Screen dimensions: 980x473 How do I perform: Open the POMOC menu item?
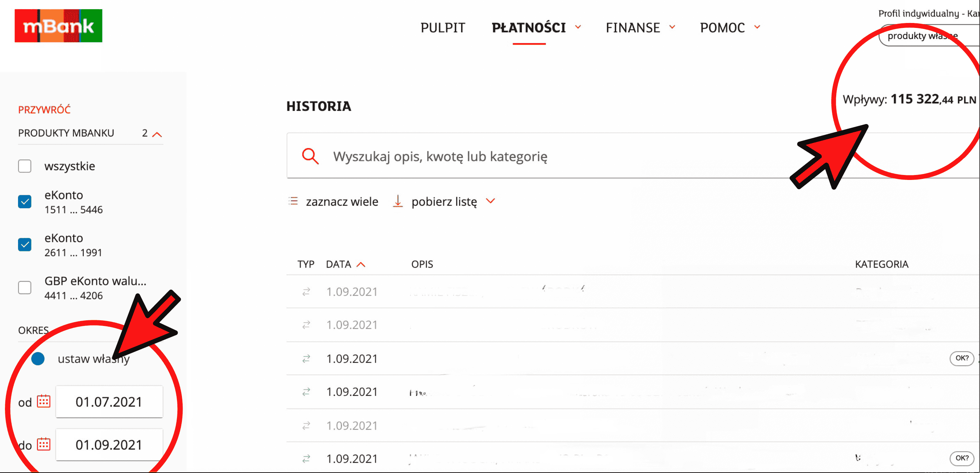click(722, 28)
